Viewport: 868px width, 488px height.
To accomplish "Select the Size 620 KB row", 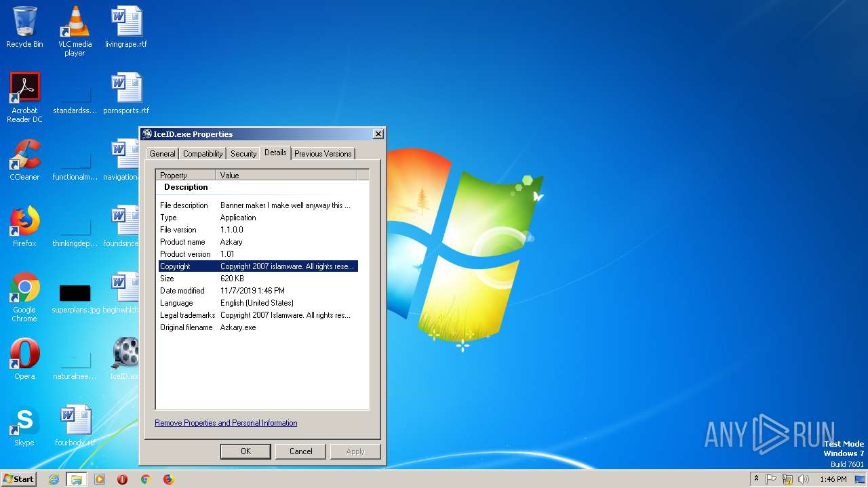I will [258, 279].
